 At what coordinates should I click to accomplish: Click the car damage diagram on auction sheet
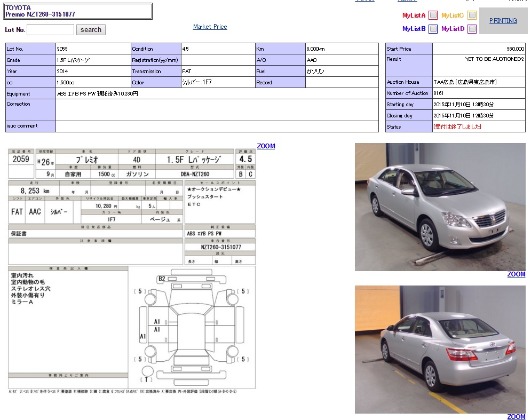point(191,326)
